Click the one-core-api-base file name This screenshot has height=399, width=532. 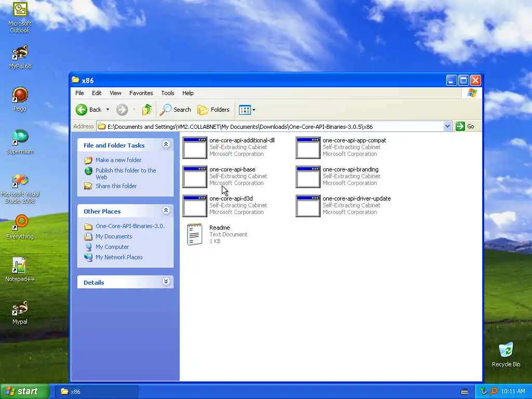232,169
